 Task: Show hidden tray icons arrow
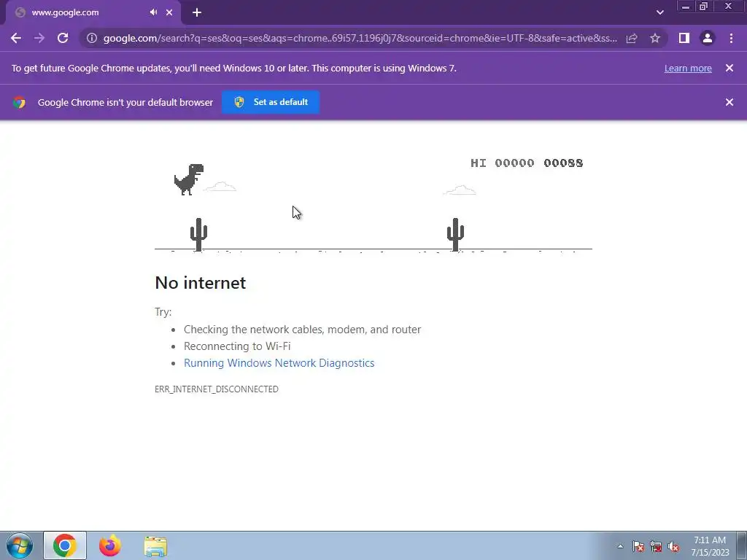tap(620, 547)
